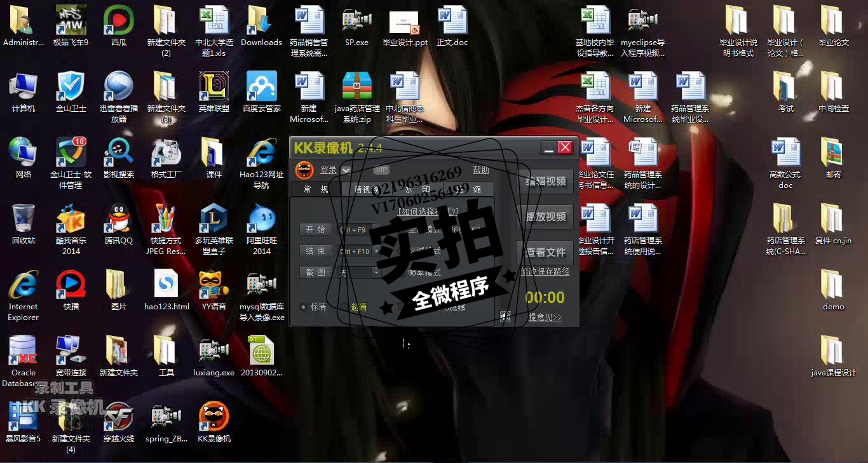The height and width of the screenshot is (463, 868).
Task: Select the luxiang.exe file icon
Action: point(214,356)
